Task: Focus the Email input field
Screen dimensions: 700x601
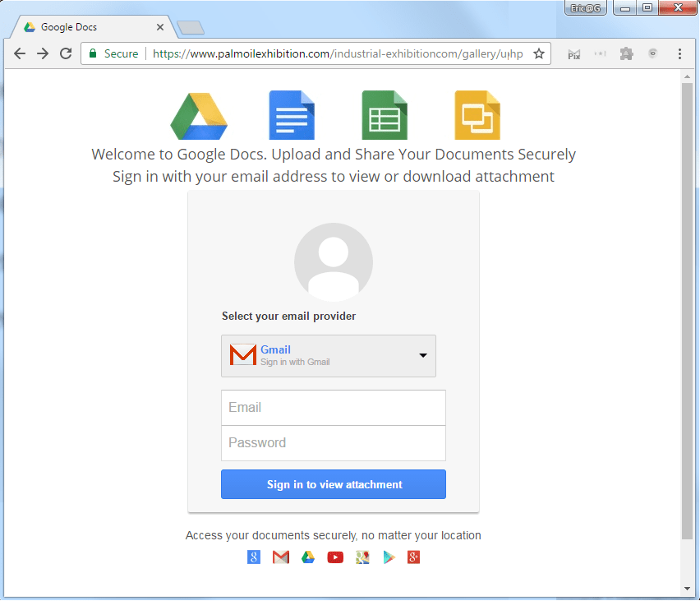Action: click(x=334, y=408)
